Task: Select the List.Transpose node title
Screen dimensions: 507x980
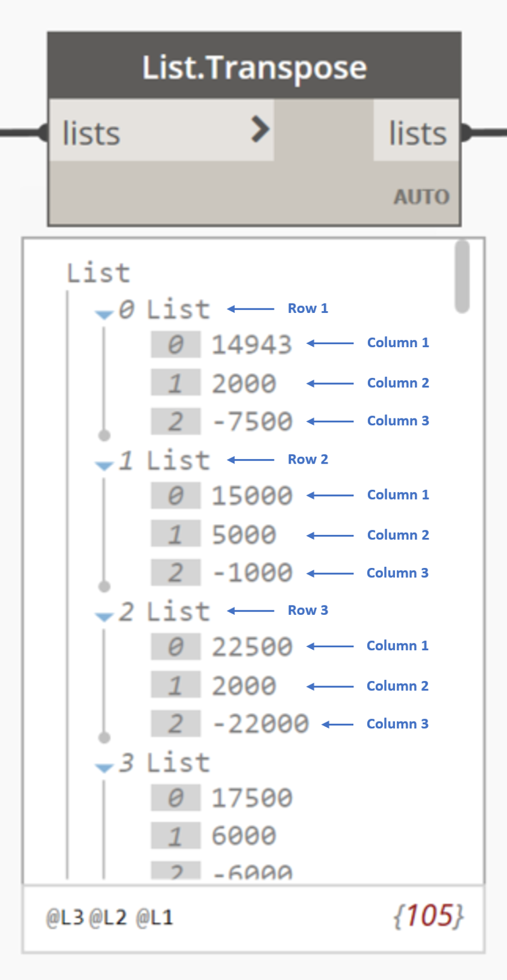Action: tap(254, 67)
